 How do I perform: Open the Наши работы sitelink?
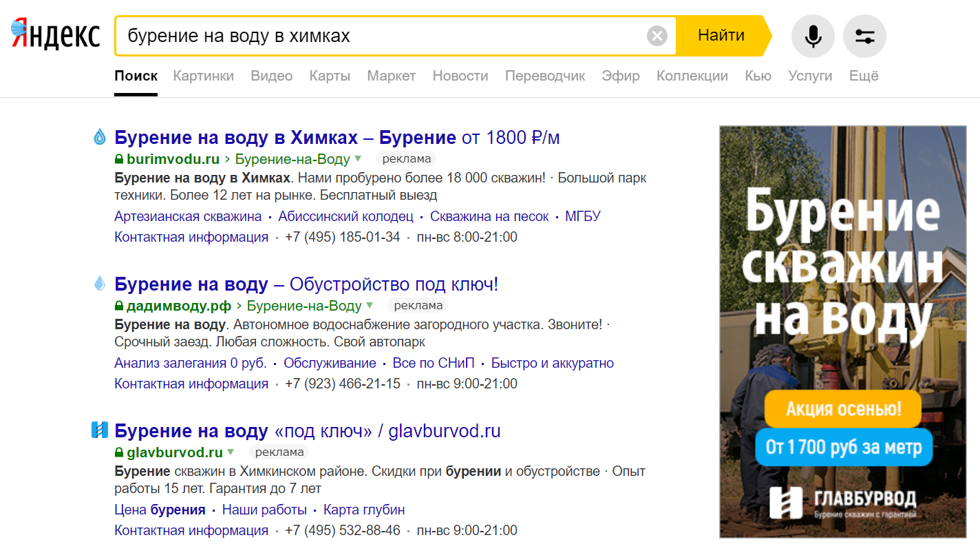click(x=264, y=510)
